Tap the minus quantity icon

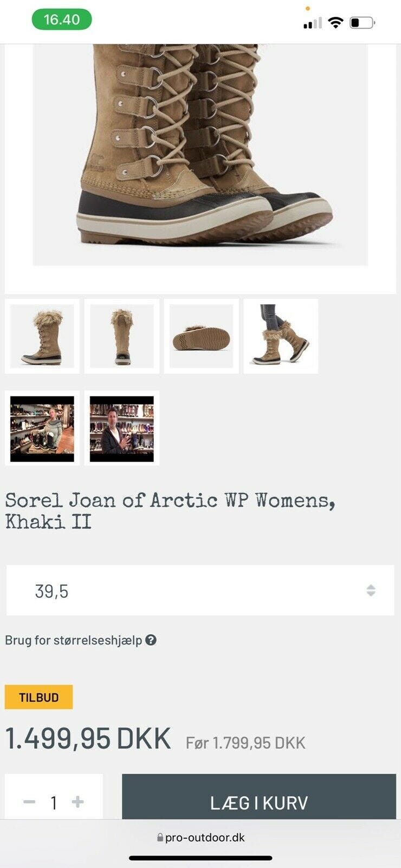coord(29,802)
